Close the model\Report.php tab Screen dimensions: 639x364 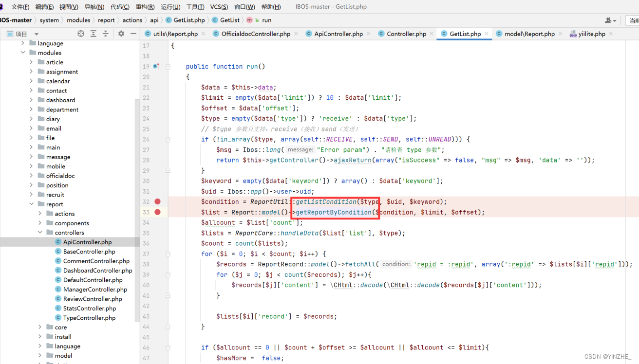click(x=560, y=34)
